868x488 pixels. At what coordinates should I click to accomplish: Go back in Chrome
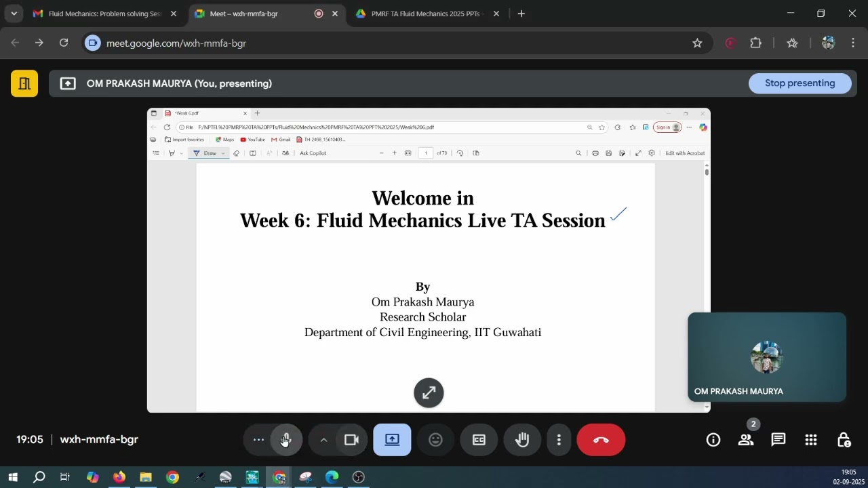tap(15, 43)
